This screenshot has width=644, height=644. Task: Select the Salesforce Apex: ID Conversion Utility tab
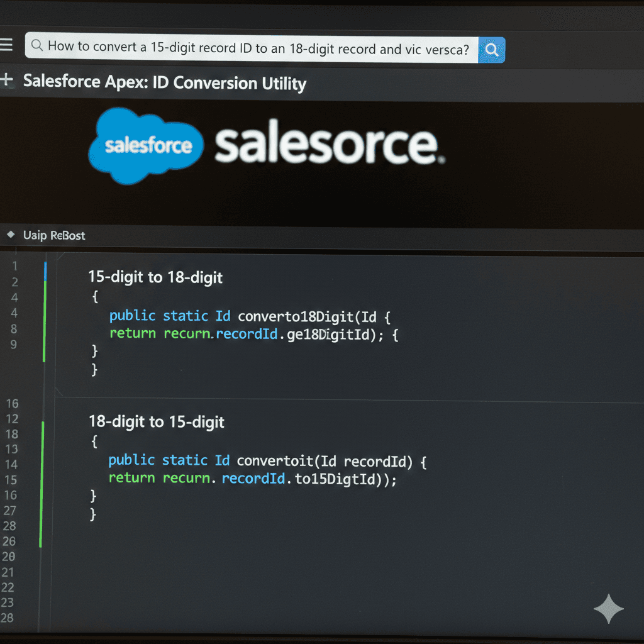point(165,82)
